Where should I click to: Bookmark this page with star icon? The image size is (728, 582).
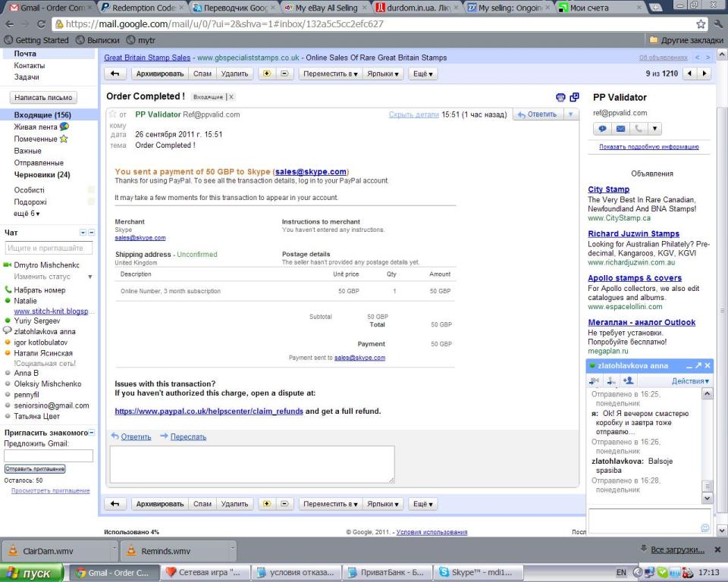point(701,24)
